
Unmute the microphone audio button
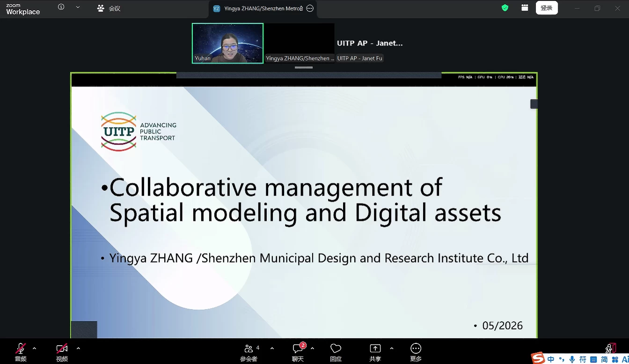click(x=21, y=351)
